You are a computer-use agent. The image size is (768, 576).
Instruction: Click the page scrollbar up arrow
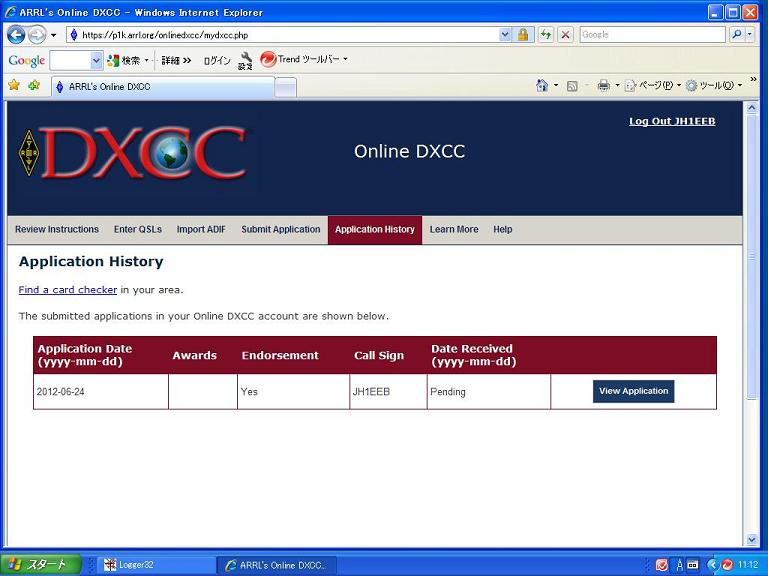(752, 108)
